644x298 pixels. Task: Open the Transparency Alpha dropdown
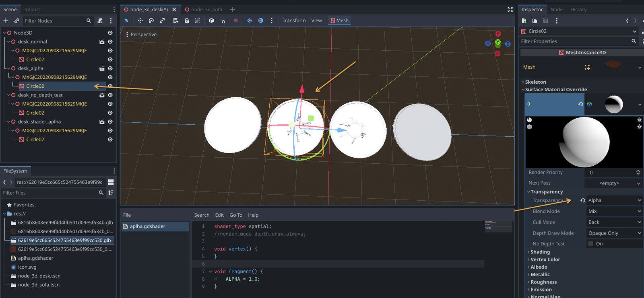pyautogui.click(x=614, y=200)
